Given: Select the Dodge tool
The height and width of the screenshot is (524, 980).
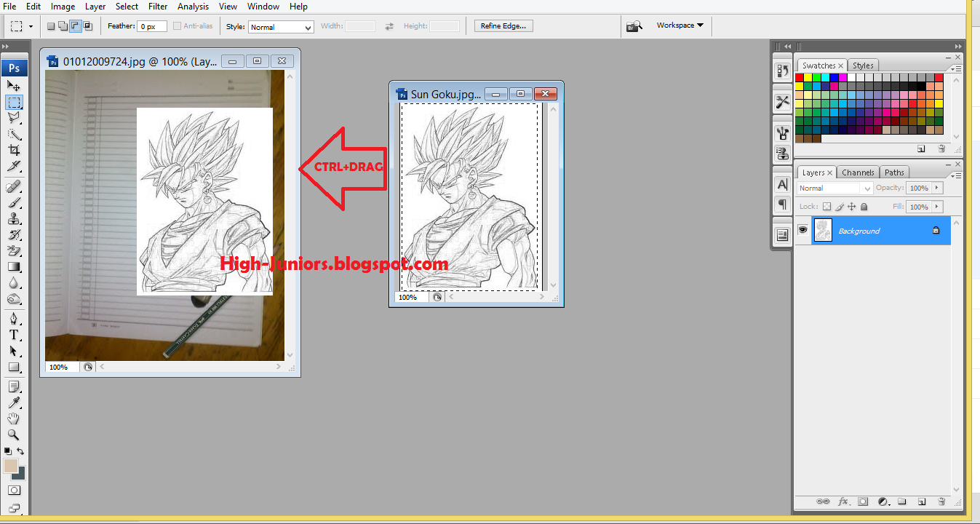Looking at the screenshot, I should point(14,299).
